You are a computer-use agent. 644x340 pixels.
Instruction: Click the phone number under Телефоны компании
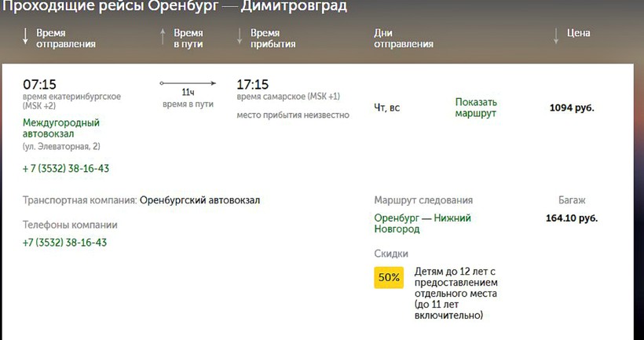65,242
